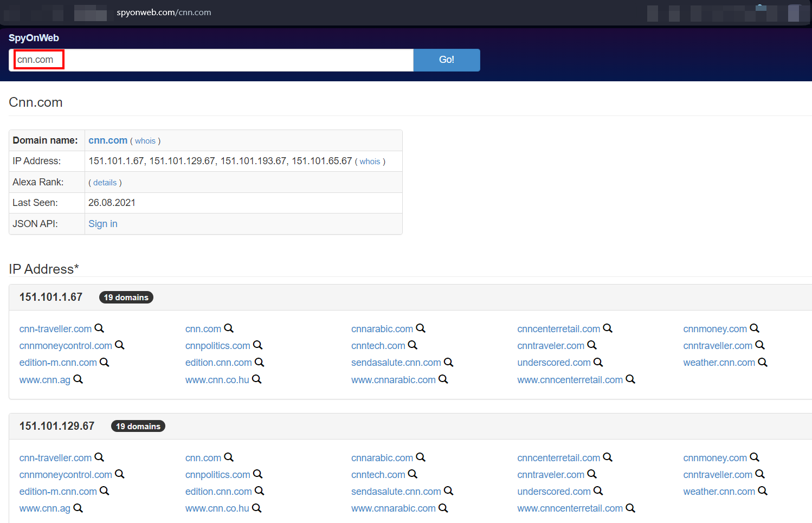This screenshot has width=812, height=523.
Task: Click magnifier beside cnnarabic.com under 151.101.1.67
Action: click(421, 328)
